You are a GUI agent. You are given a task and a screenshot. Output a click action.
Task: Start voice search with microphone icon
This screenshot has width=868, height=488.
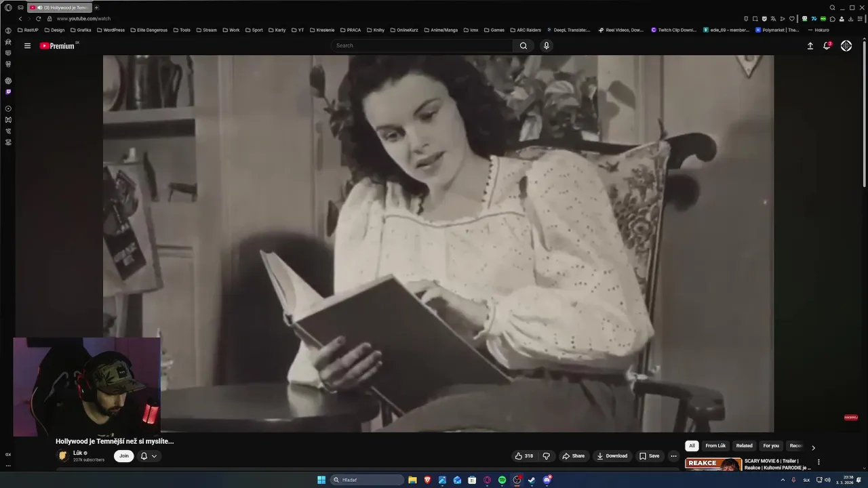[547, 45]
